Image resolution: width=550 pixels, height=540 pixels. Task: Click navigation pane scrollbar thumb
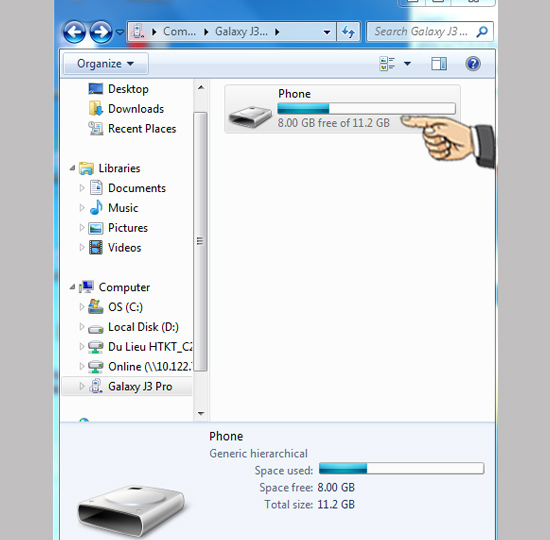point(200,241)
